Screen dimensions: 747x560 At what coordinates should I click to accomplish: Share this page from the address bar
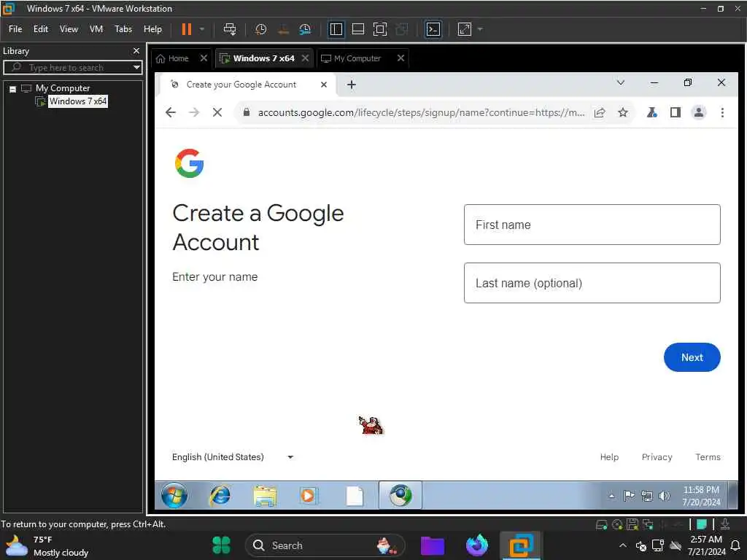pyautogui.click(x=600, y=112)
